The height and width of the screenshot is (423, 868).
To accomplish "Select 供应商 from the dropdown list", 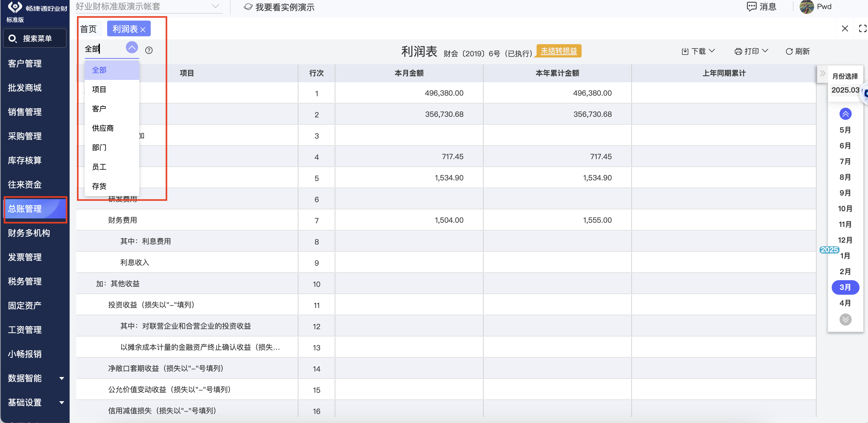I will pyautogui.click(x=103, y=128).
